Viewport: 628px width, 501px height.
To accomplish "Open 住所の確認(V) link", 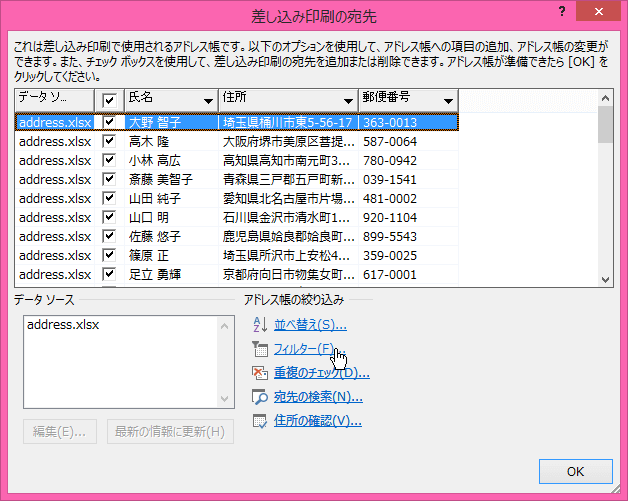I will pos(318,421).
